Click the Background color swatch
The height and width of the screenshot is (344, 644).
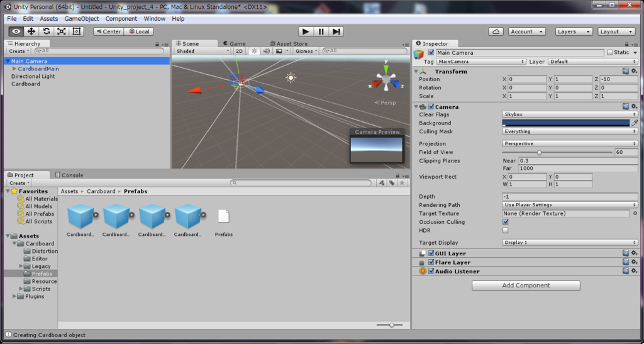coord(565,123)
